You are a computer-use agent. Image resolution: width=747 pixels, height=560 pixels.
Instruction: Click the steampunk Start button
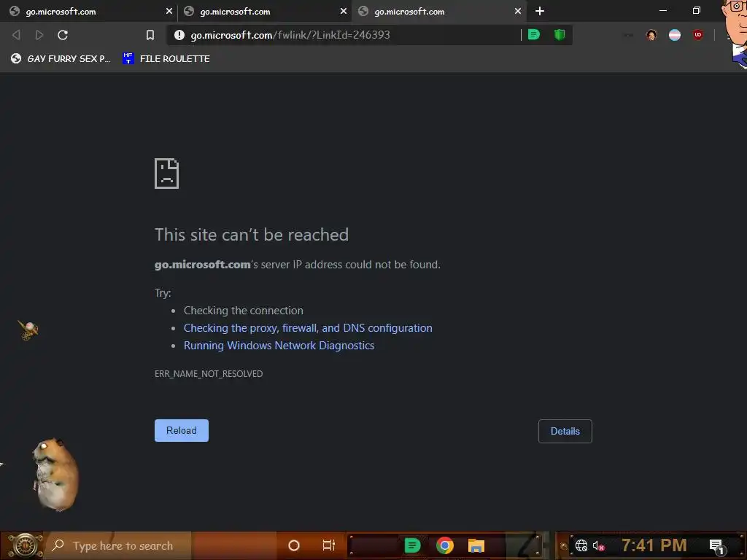point(25,545)
